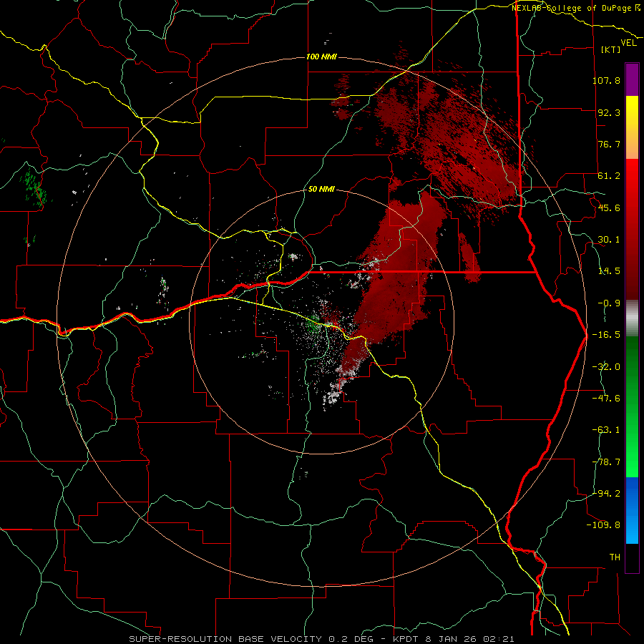Click the -109.8 legend value
This screenshot has width=644, height=644.
[603, 525]
